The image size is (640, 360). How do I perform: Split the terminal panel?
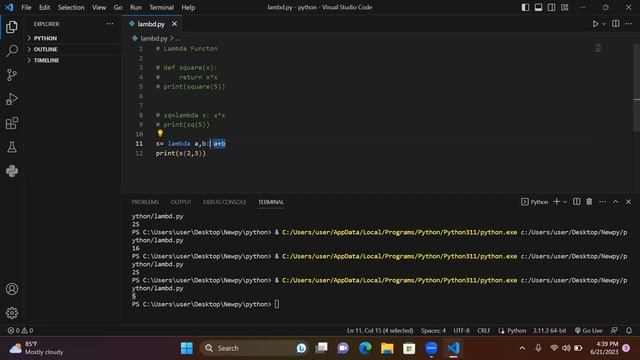576,202
